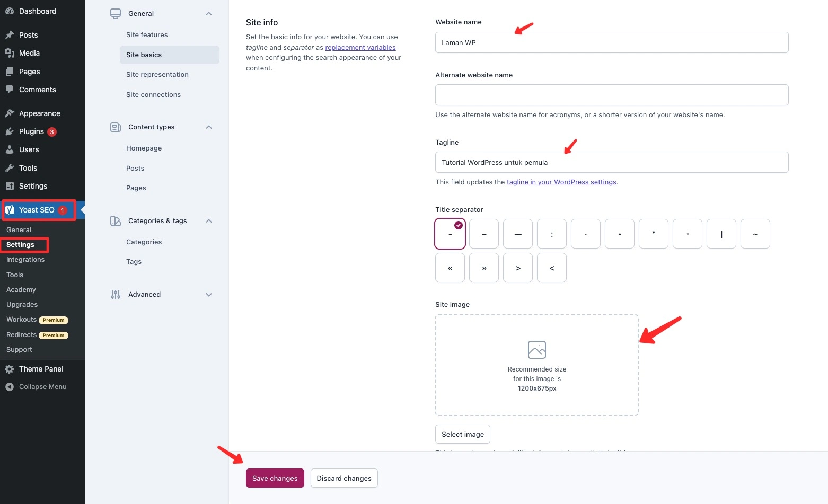Click the Tagline input field
Viewport: 828px width, 504px height.
click(612, 162)
